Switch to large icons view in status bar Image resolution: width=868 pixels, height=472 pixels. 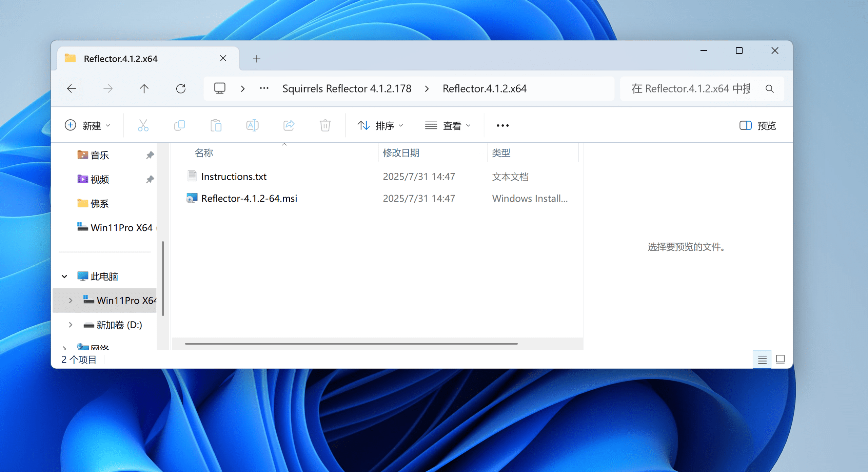click(780, 359)
